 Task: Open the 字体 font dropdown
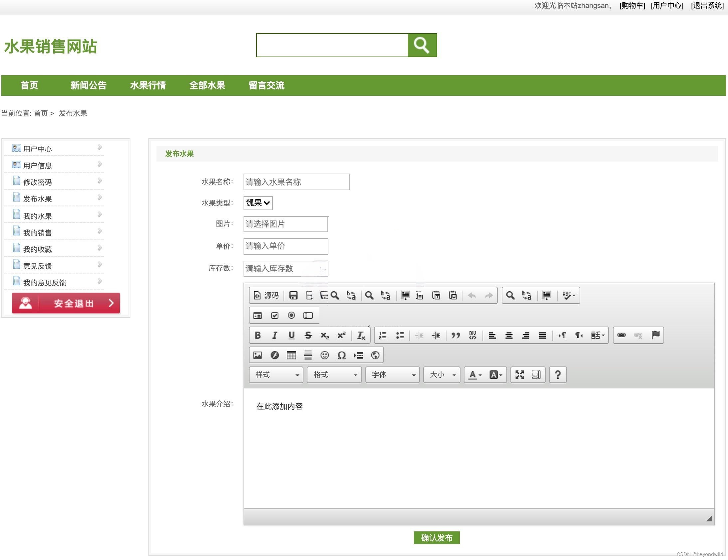(392, 375)
